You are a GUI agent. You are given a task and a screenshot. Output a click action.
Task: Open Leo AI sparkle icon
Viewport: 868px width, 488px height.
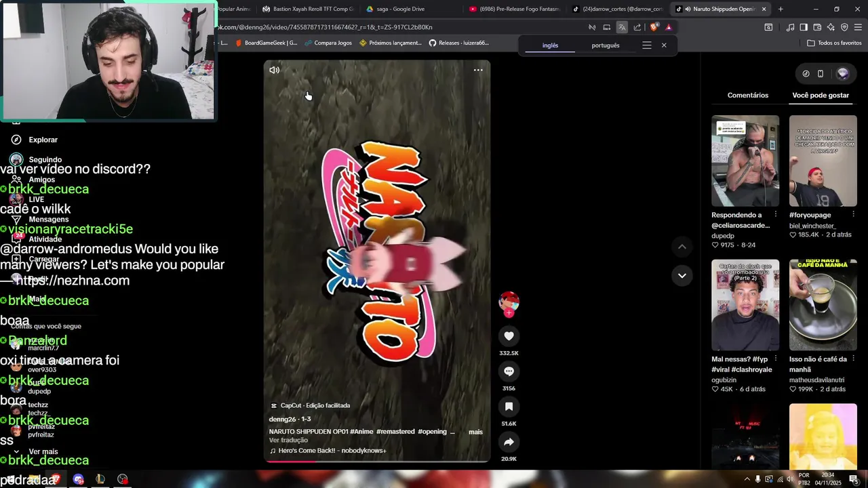click(831, 27)
